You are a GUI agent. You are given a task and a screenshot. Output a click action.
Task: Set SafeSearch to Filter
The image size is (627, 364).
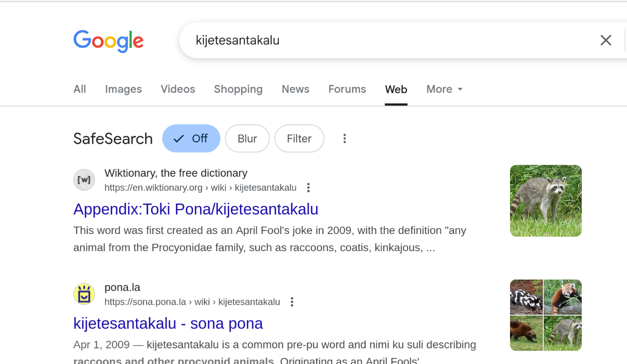pos(299,138)
